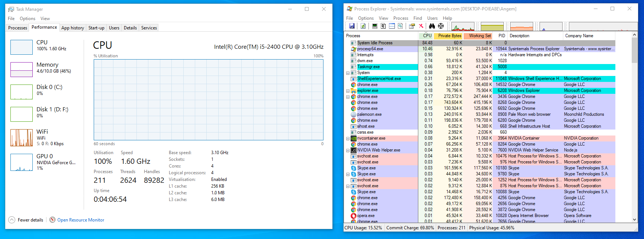This screenshot has height=239, width=644.
Task: Click the NVIDIA Web Helper.exe icon
Action: [354, 150]
